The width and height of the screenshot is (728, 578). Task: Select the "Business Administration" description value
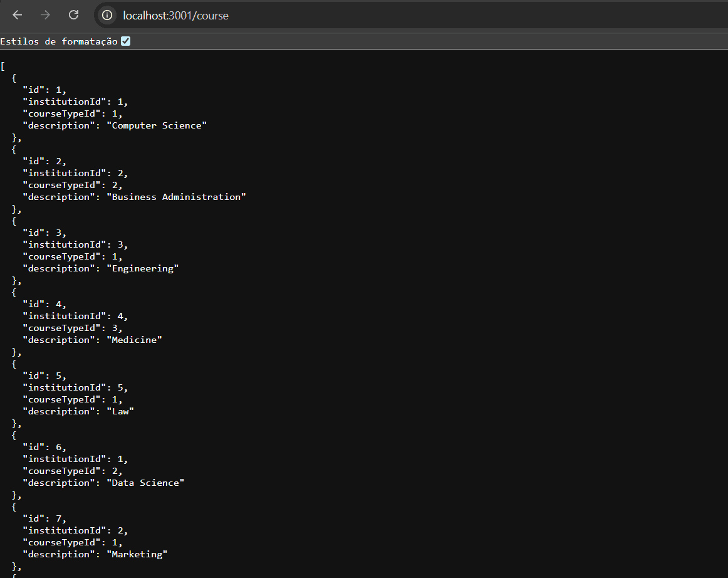[x=176, y=197]
